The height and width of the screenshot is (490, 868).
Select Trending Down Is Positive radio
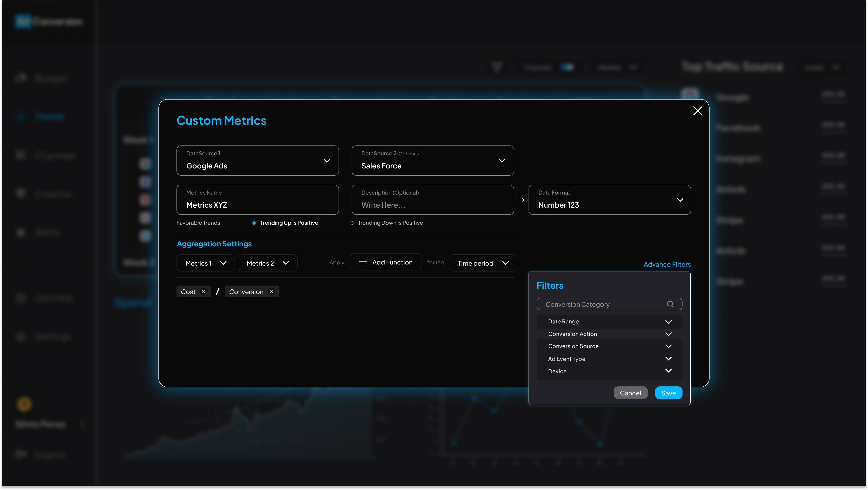[x=351, y=223]
